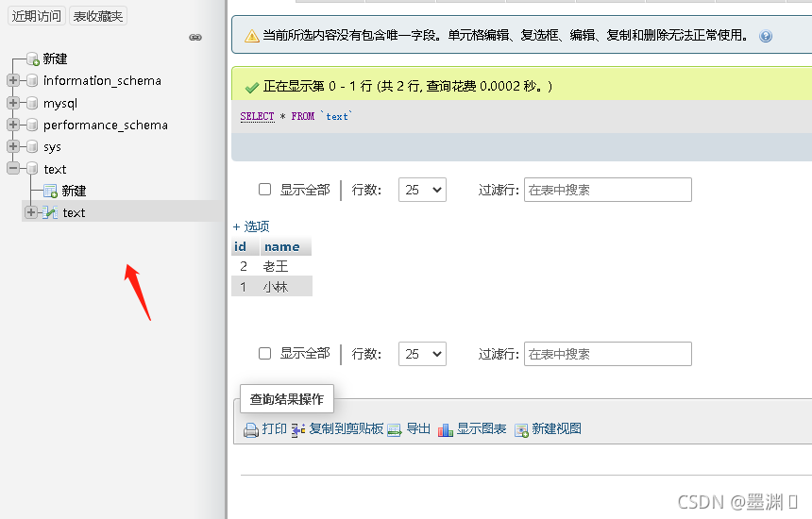The width and height of the screenshot is (812, 519).
Task: Open the upper row count dropdown
Action: [x=422, y=190]
